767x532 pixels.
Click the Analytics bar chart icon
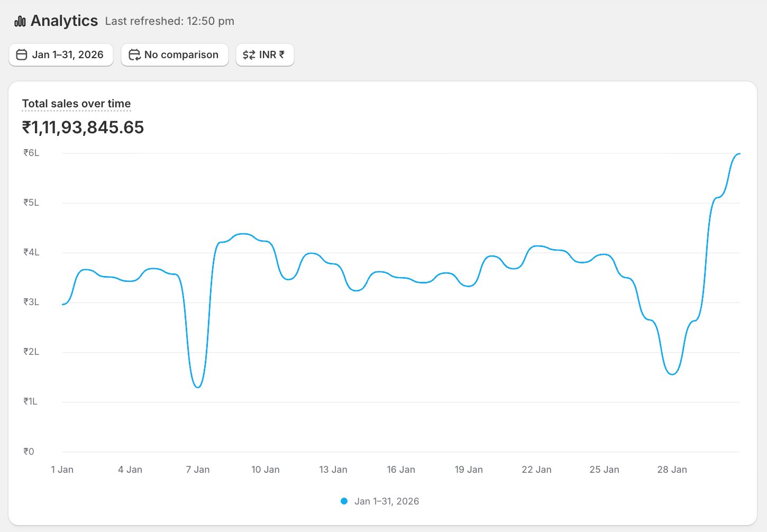pyautogui.click(x=20, y=21)
